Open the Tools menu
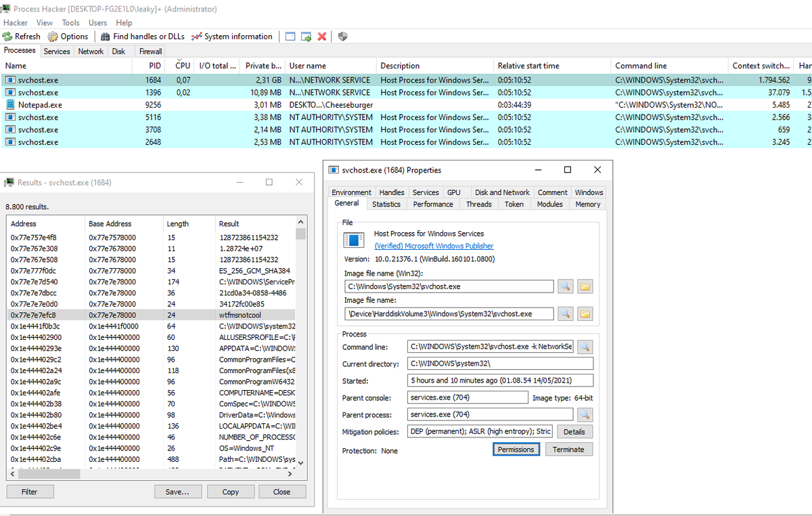This screenshot has height=516, width=812. (71, 22)
